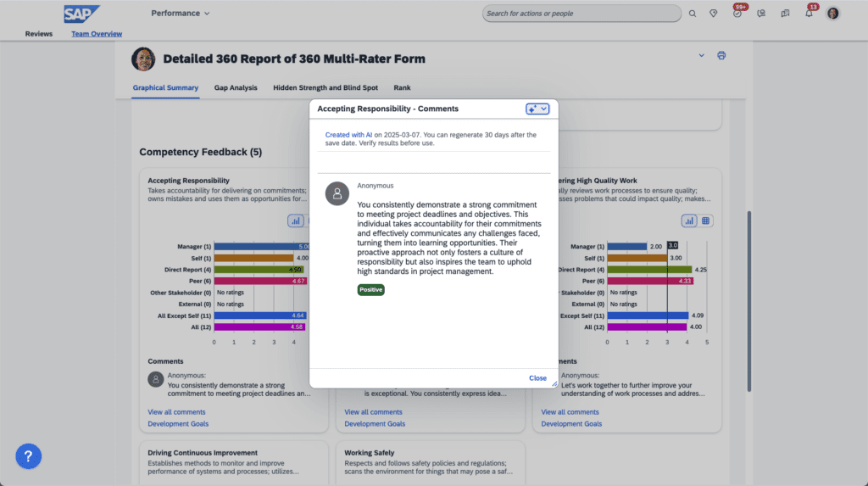Open the AI sparkle menu in dialog
The height and width of the screenshot is (486, 868).
pyautogui.click(x=537, y=109)
